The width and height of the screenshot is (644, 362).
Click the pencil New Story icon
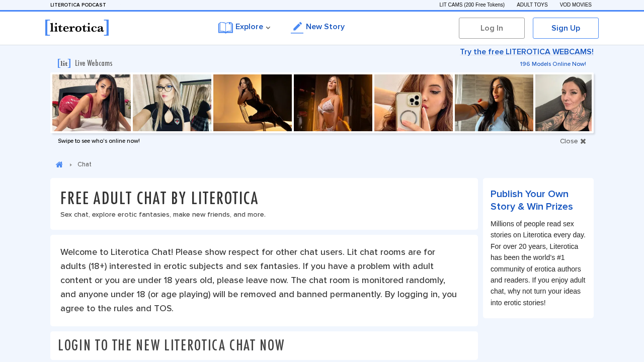click(297, 27)
